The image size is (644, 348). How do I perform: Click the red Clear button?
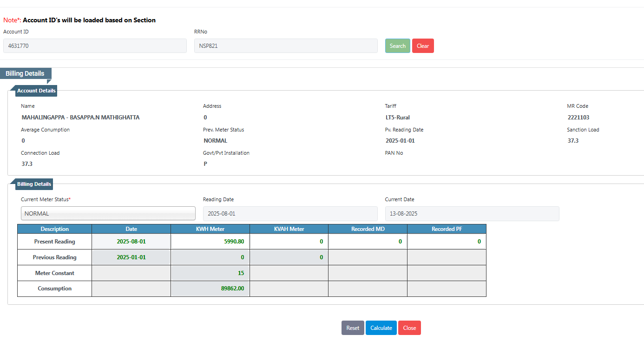pyautogui.click(x=423, y=46)
